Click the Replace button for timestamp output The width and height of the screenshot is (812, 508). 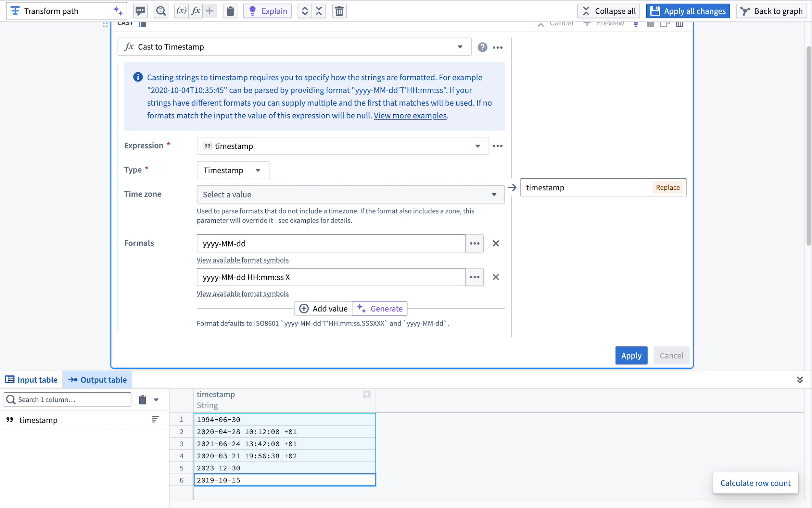click(667, 187)
